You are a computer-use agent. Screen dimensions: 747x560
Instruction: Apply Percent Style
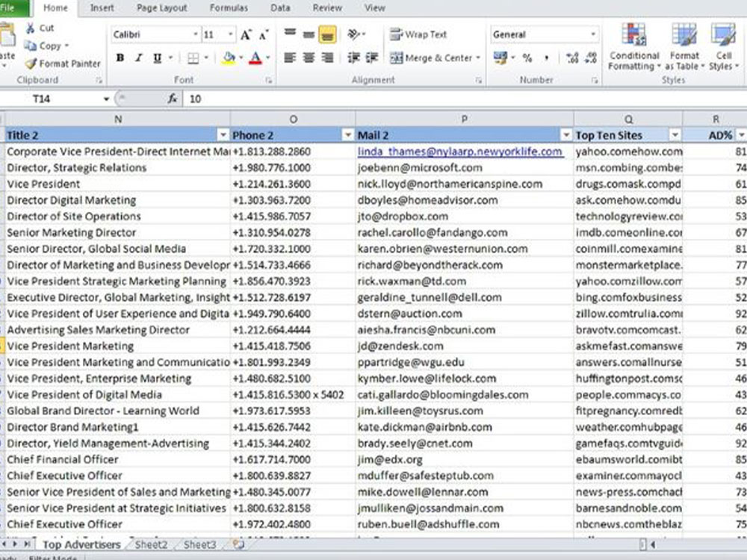527,58
